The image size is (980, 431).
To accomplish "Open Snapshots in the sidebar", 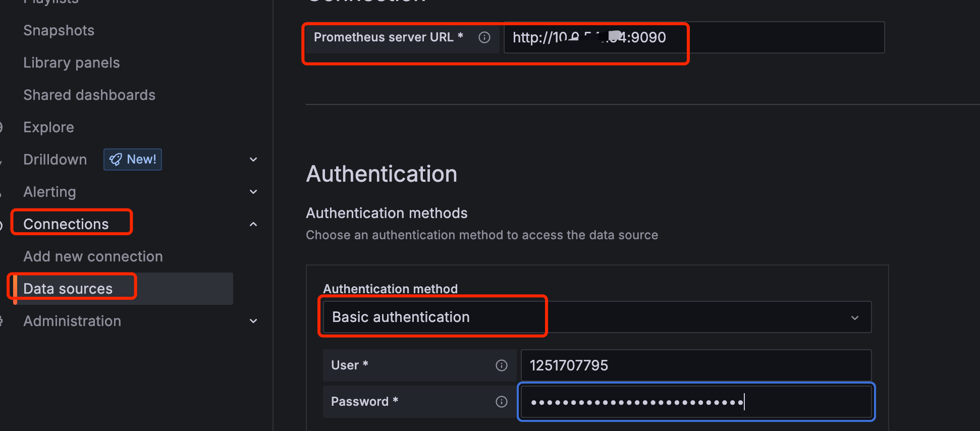I will pos(59,30).
